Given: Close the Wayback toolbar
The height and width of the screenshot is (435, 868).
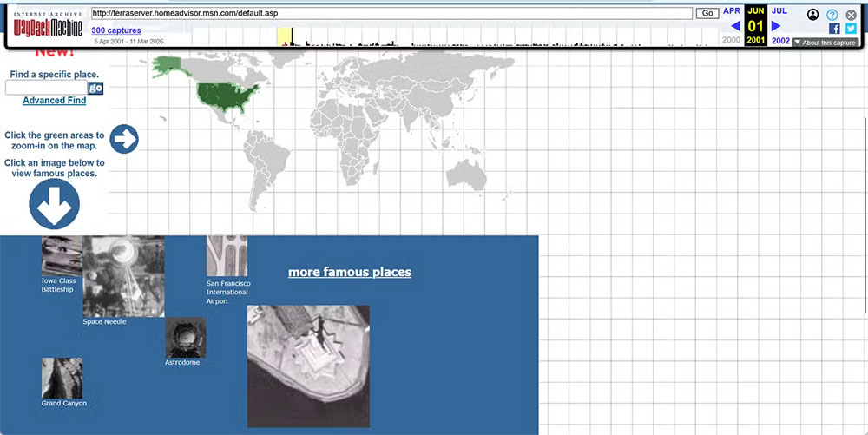Looking at the screenshot, I should (851, 15).
